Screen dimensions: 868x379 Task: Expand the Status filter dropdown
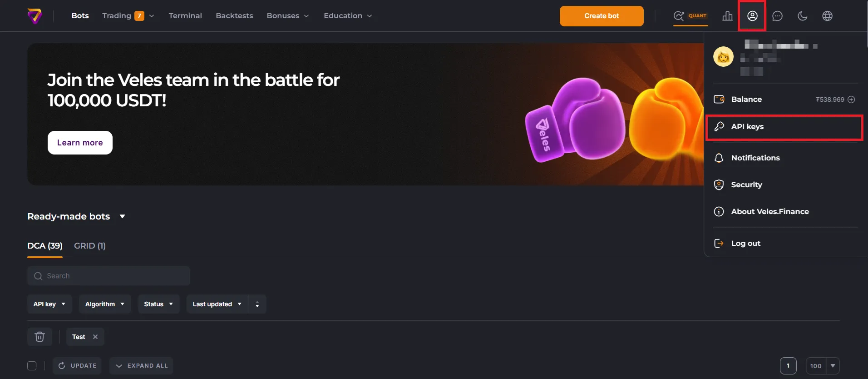click(158, 304)
